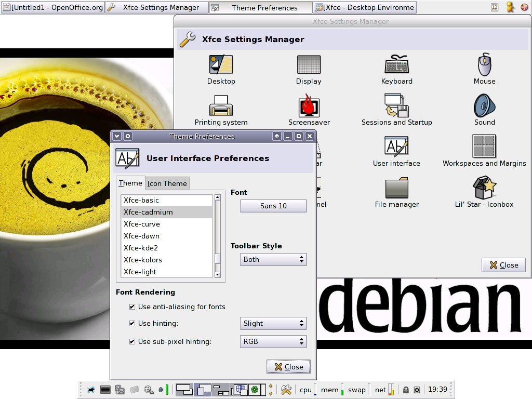Image resolution: width=532 pixels, height=399 pixels.
Task: Open sub-pixel order dropdown showing RGB
Action: (x=273, y=342)
